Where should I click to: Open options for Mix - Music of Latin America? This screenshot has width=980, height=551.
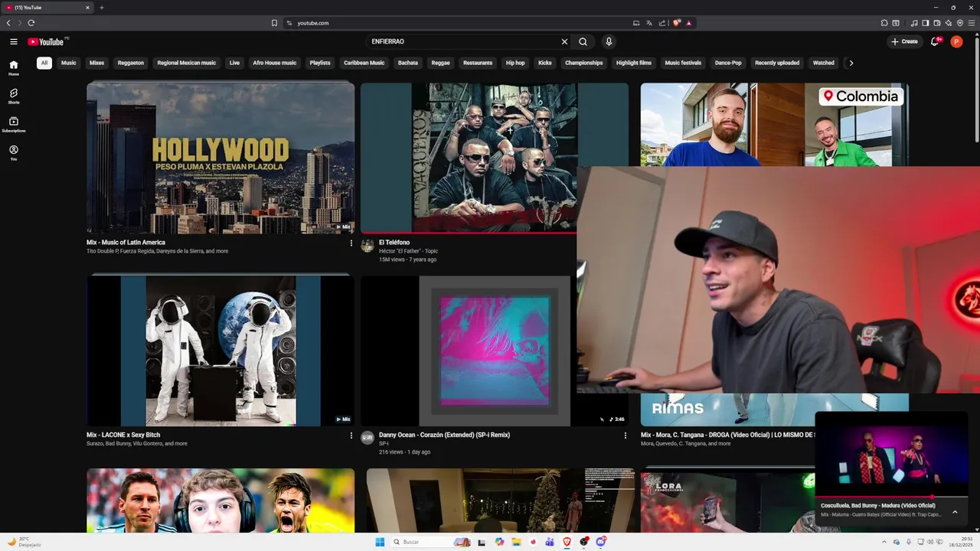(x=351, y=243)
